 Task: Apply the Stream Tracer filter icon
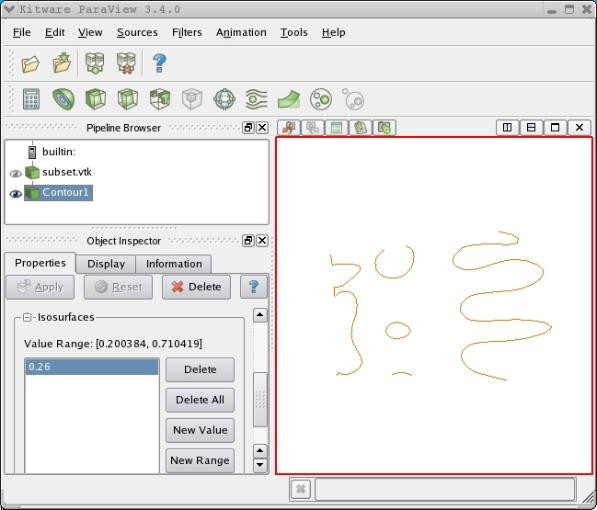click(257, 99)
